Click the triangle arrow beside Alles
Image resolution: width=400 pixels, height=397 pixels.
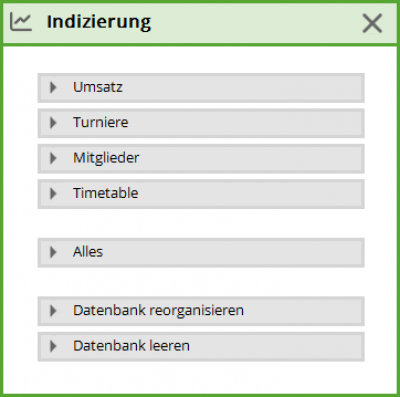click(x=53, y=252)
